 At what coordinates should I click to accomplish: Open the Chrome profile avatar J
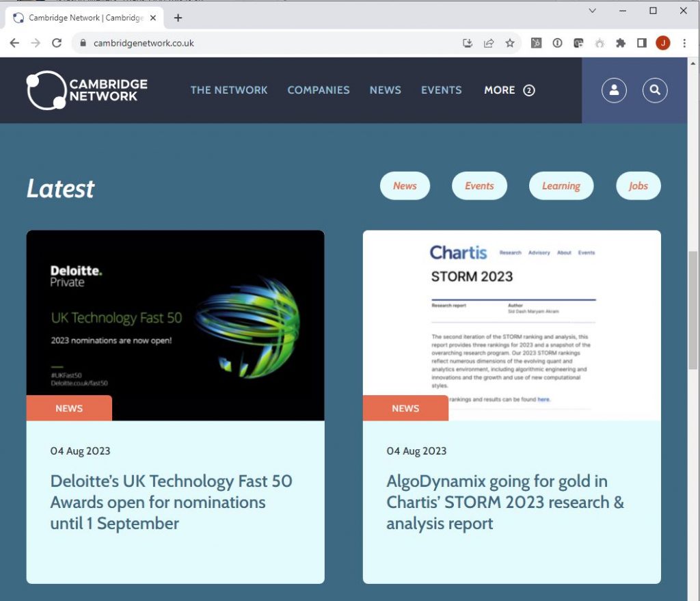click(x=663, y=43)
